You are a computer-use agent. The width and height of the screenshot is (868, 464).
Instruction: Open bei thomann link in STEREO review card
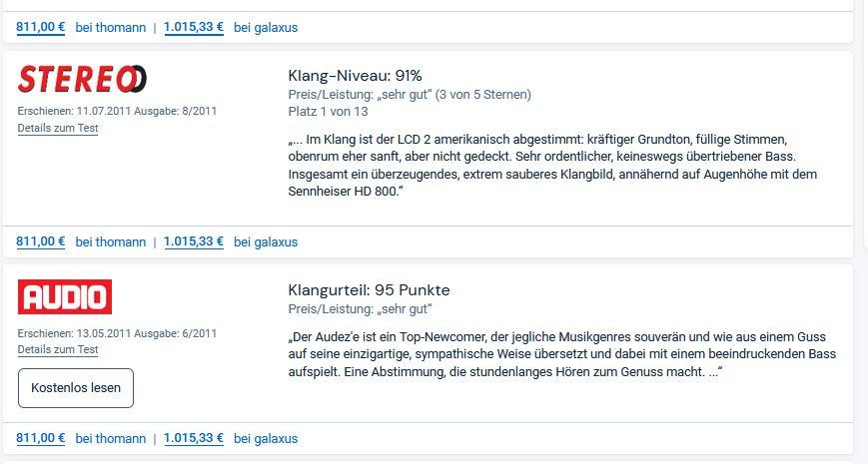pos(110,241)
